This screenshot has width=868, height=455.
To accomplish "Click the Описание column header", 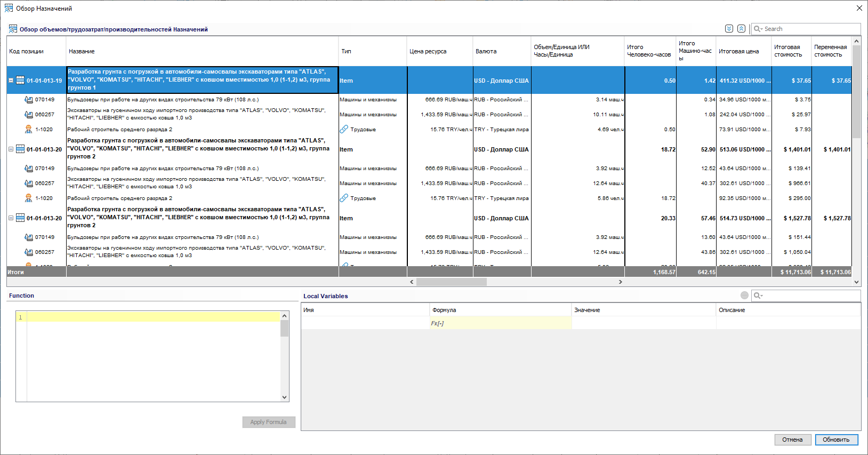I will tap(789, 310).
